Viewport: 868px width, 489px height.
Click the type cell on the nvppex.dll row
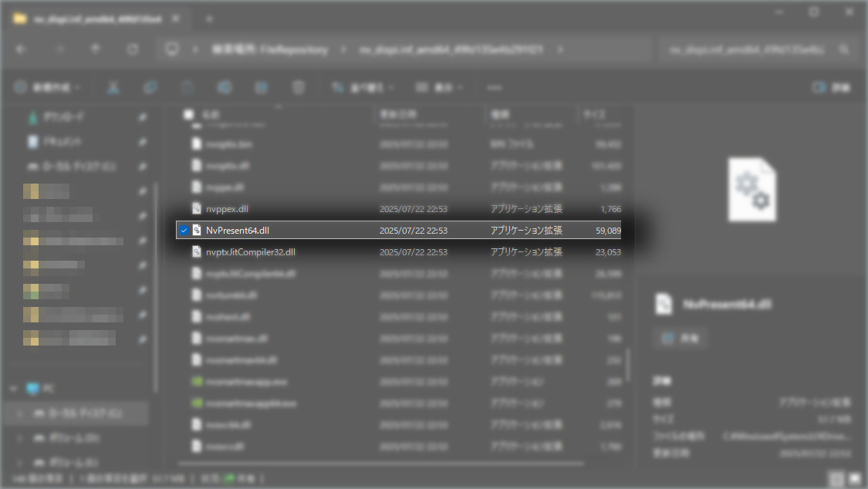coord(526,209)
